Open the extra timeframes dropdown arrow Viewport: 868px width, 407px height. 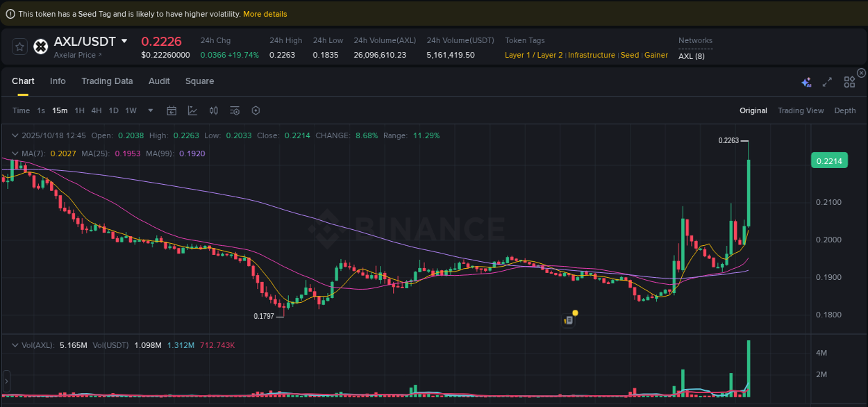150,110
